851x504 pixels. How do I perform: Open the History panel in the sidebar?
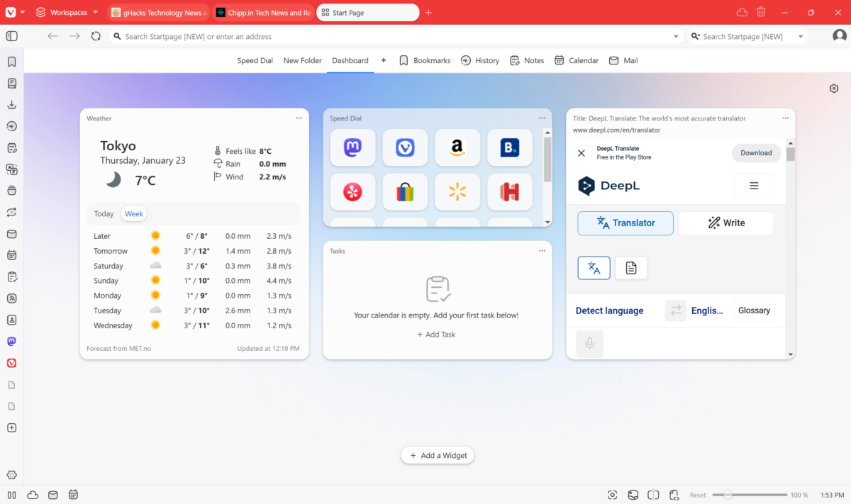[x=11, y=126]
